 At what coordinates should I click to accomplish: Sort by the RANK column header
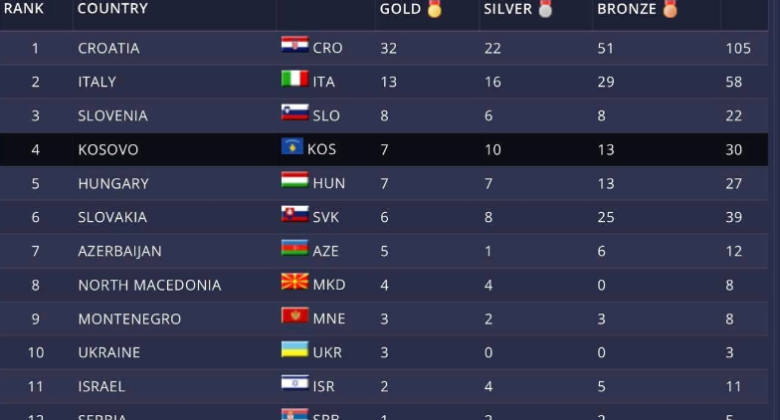click(x=23, y=8)
